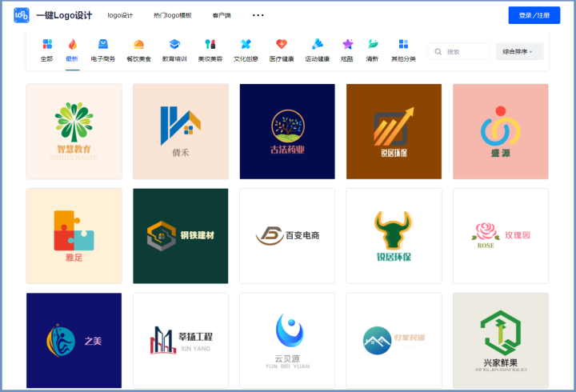The width and height of the screenshot is (576, 392).
Task: Open the 热门logo模板 nav item
Action: [172, 15]
